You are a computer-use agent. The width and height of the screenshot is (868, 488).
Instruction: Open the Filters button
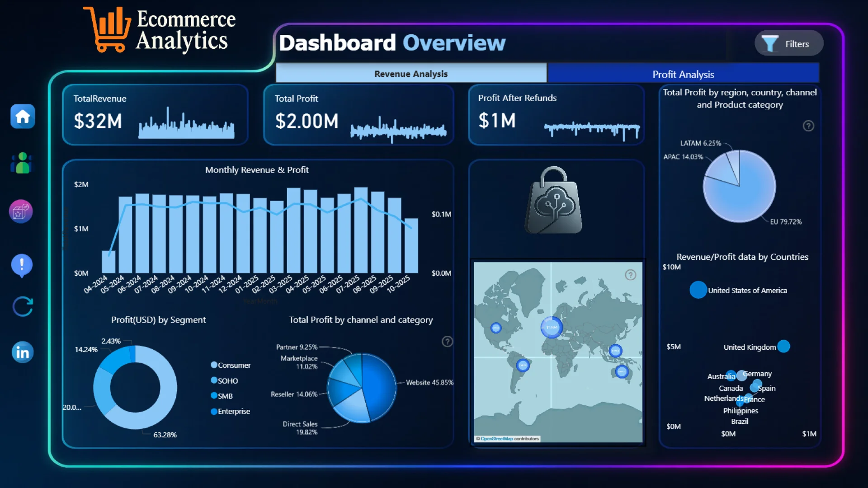tap(788, 44)
